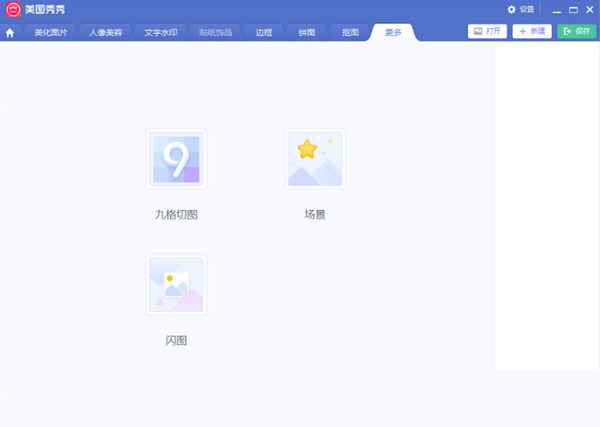Viewport: 600px width, 427px height.
Task: Open the 闪图 animated image tool icon
Action: click(176, 285)
